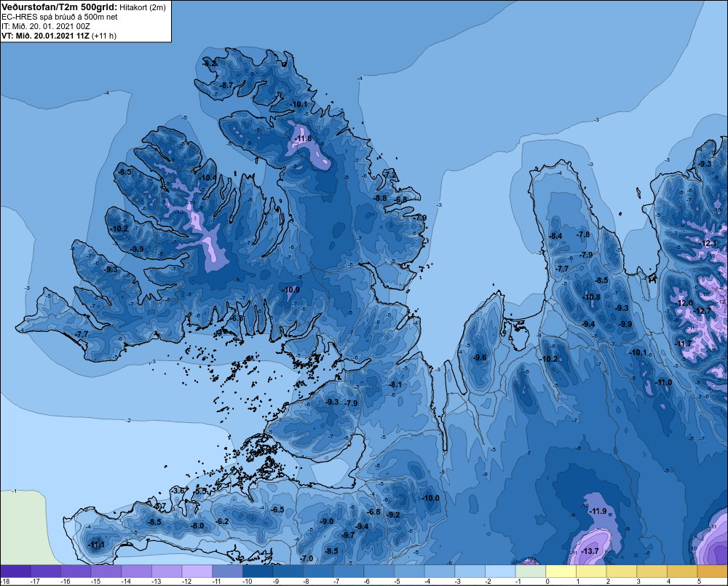The width and height of the screenshot is (728, 586).
Task: Click the -9.7 temperature label
Action: [x=348, y=535]
